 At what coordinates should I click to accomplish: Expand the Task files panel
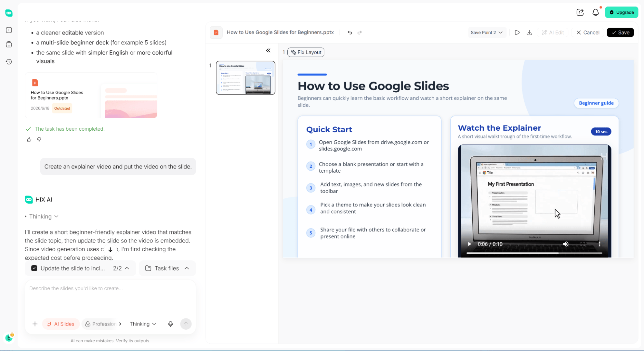coord(167,268)
